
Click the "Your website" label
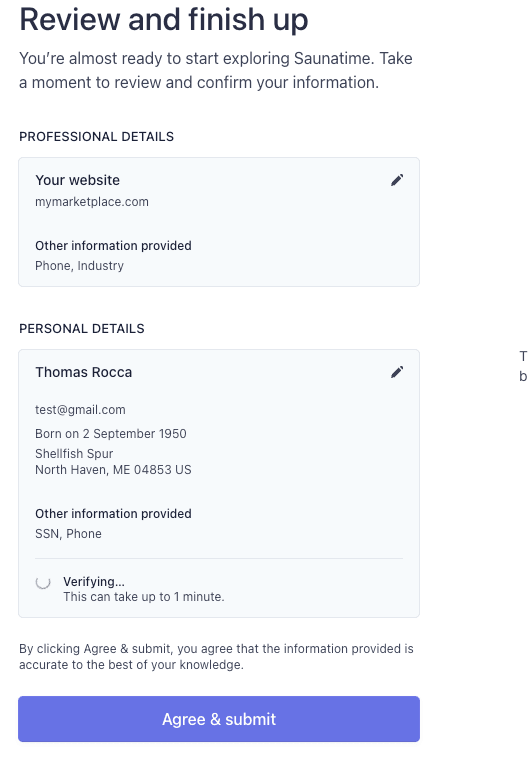tap(77, 180)
